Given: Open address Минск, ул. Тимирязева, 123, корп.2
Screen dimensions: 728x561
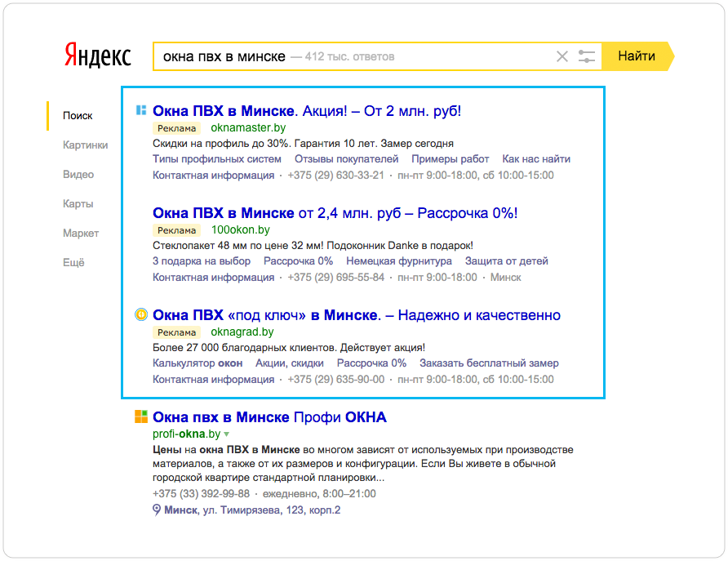Looking at the screenshot, I should tap(252, 510).
